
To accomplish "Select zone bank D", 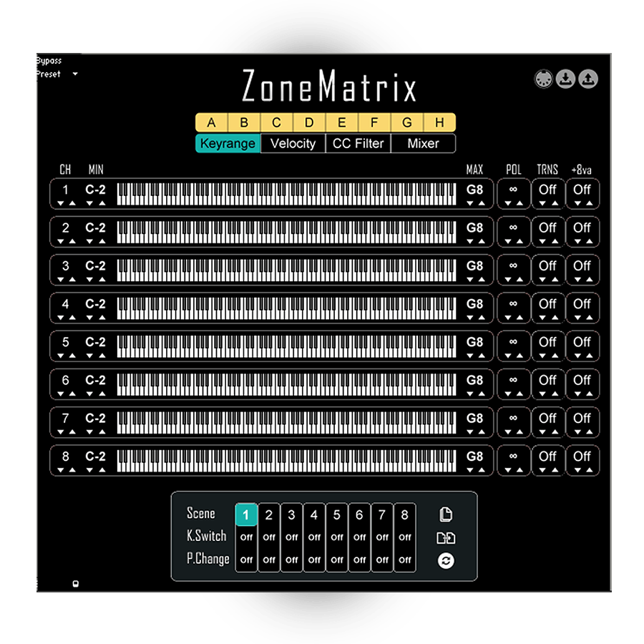I will [x=309, y=122].
